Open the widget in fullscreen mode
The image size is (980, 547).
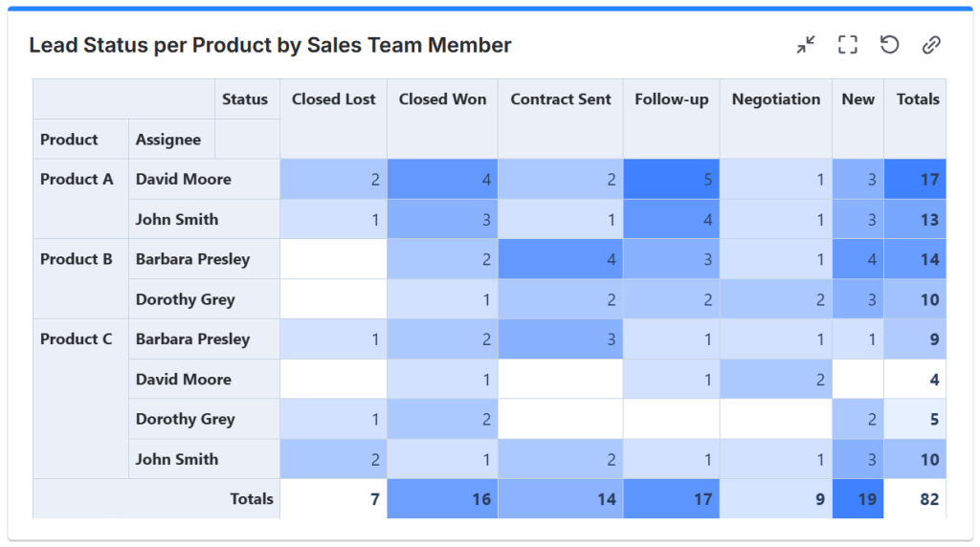[847, 45]
